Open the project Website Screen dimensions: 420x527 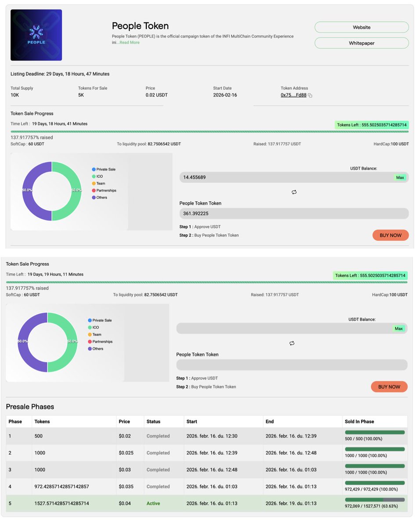click(361, 27)
